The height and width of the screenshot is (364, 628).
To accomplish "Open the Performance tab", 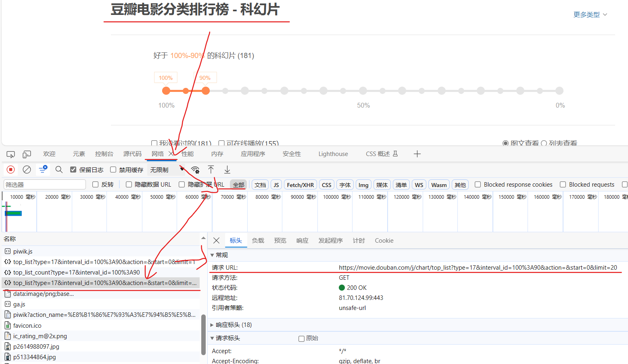I will pyautogui.click(x=188, y=154).
